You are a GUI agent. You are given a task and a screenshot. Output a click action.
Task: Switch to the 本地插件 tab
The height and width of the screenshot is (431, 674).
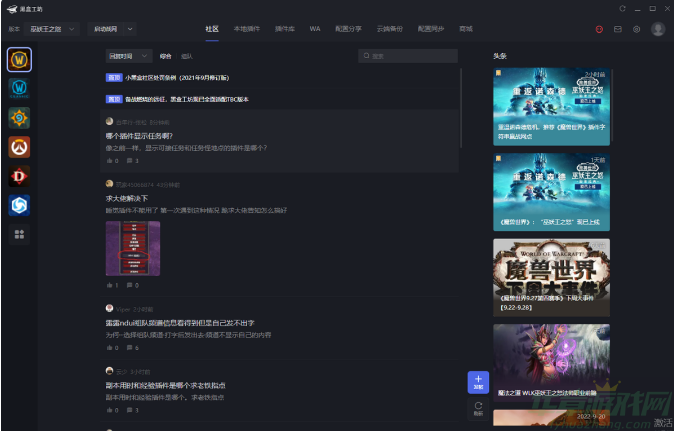247,29
